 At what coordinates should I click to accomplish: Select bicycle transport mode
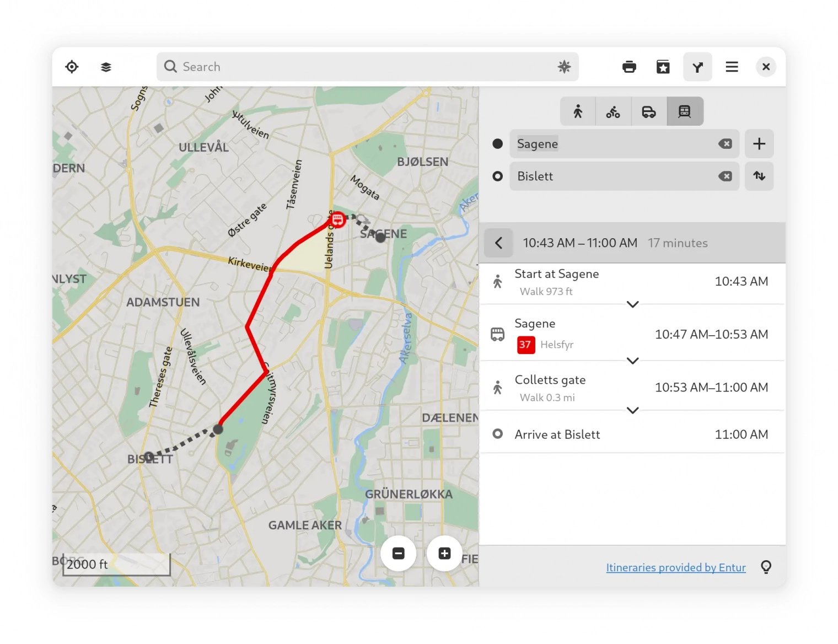(x=613, y=111)
